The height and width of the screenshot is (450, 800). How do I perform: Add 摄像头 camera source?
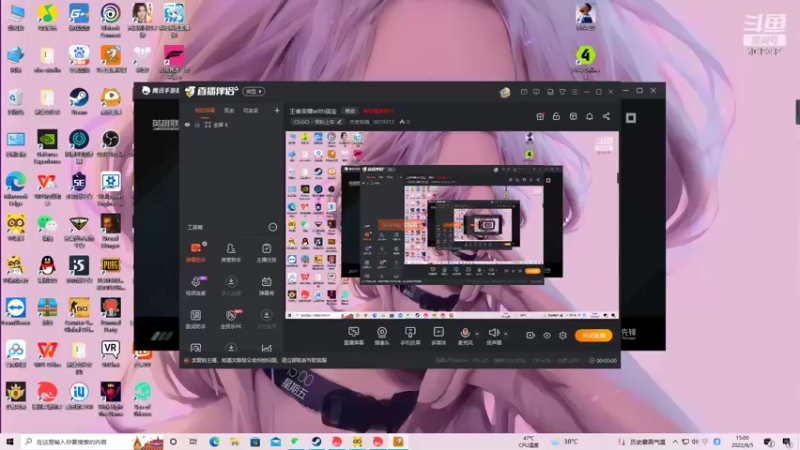pyautogui.click(x=382, y=336)
